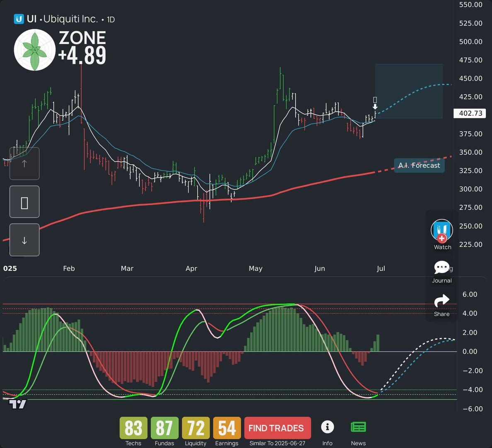Click the 550.00 price axis label

pyautogui.click(x=471, y=5)
